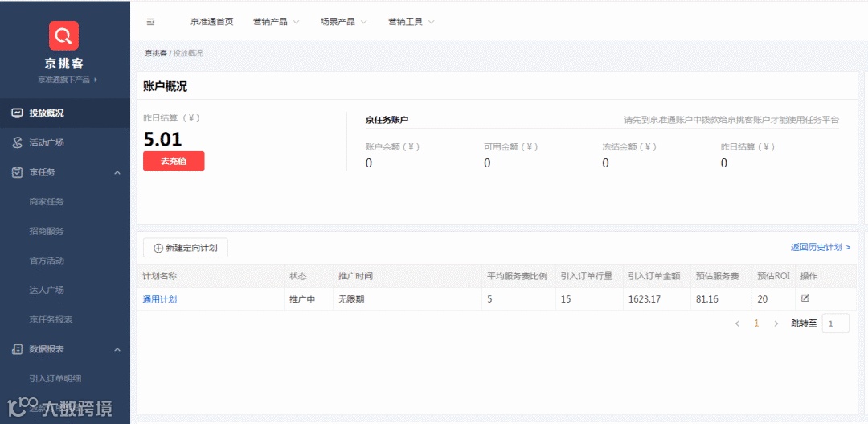Click the 可用金额 label
Viewport: 868px width, 424px height.
[x=511, y=147]
